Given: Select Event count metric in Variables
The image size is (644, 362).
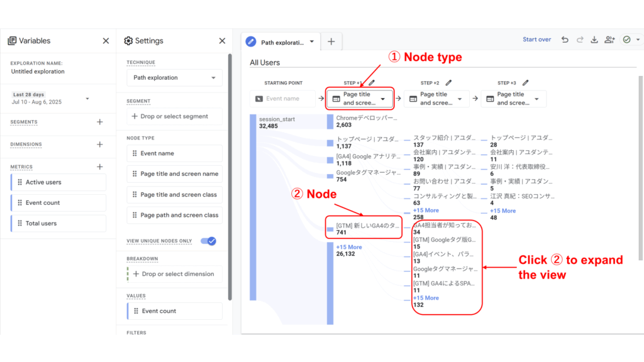Looking at the screenshot, I should tap(58, 203).
